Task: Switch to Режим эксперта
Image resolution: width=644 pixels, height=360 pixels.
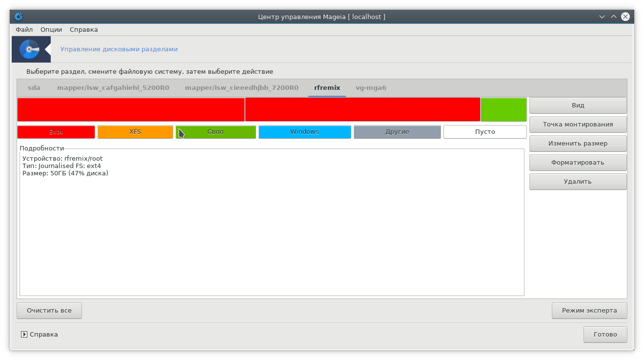Action: coord(589,311)
